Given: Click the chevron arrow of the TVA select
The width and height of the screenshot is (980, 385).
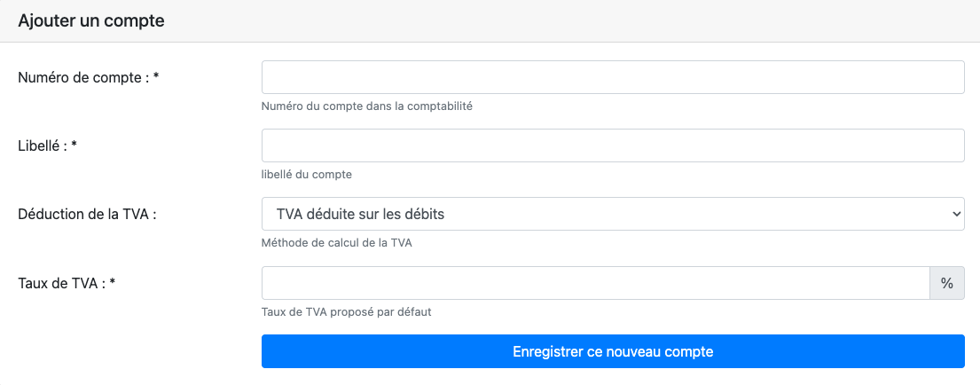Looking at the screenshot, I should (955, 214).
